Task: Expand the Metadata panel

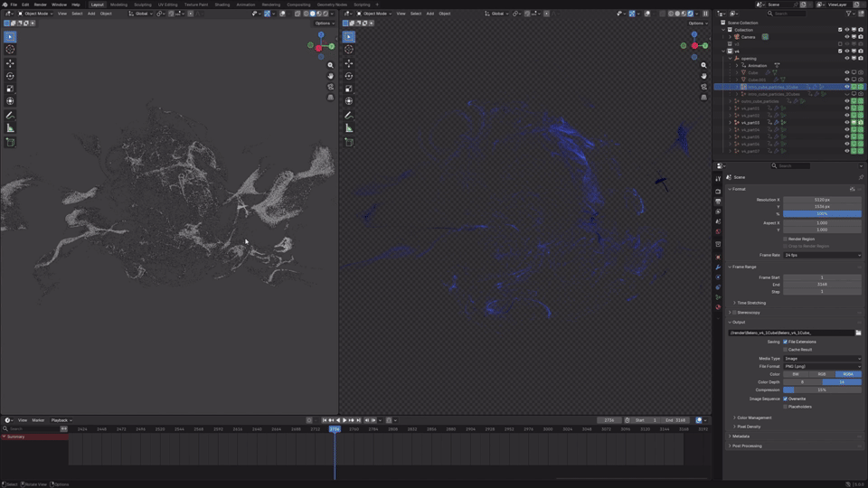Action: click(x=739, y=436)
